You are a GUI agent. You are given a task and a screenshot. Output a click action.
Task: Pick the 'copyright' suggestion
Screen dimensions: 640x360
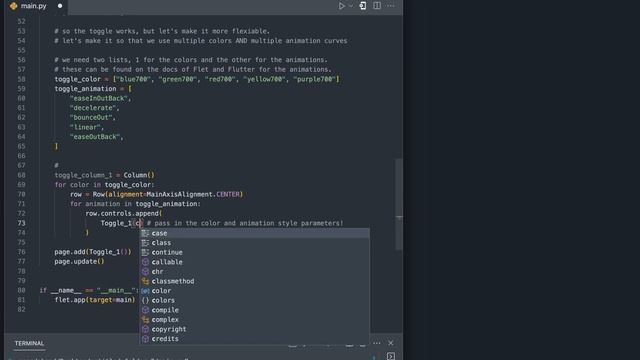click(x=255, y=329)
